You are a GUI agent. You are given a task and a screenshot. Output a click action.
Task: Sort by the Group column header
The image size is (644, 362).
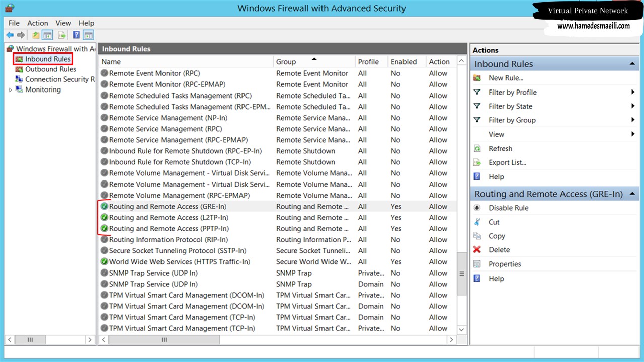(314, 62)
